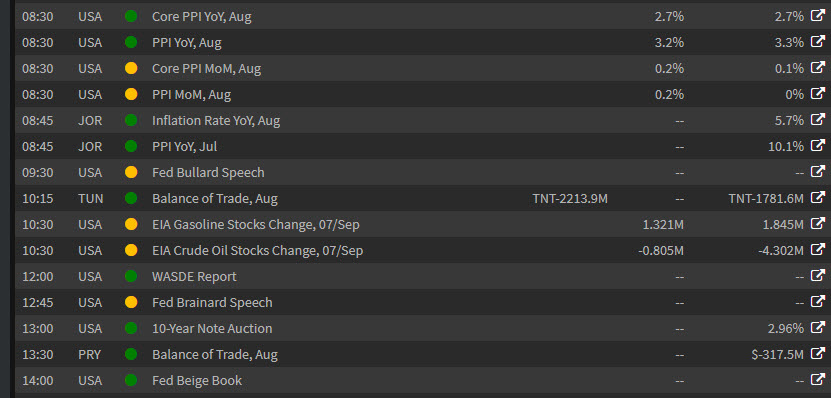Open EIA Gasoline Stocks Change event
Viewport: 831px width, 398px height.
pos(255,225)
